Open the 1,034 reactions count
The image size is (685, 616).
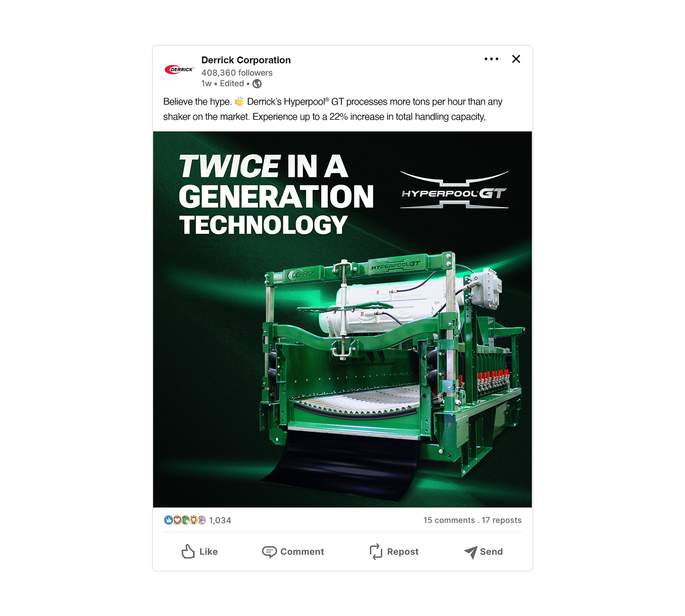click(220, 520)
